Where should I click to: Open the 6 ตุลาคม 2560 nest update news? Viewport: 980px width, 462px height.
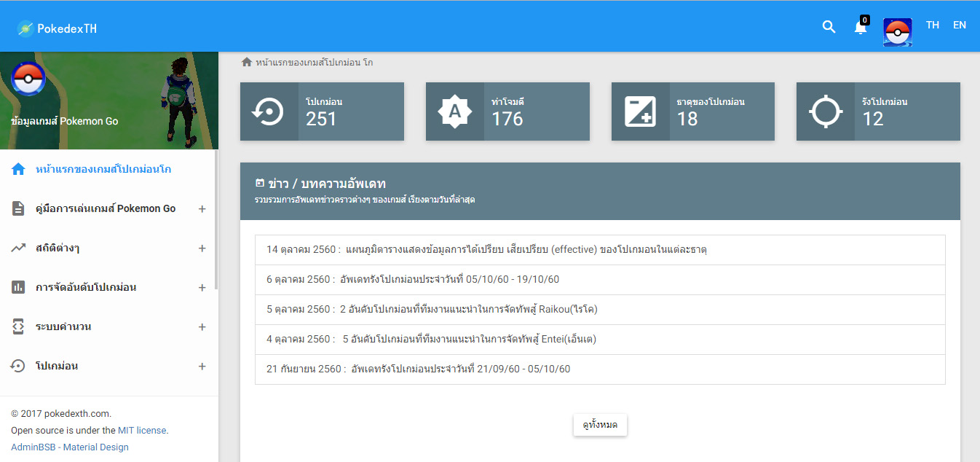[600, 280]
